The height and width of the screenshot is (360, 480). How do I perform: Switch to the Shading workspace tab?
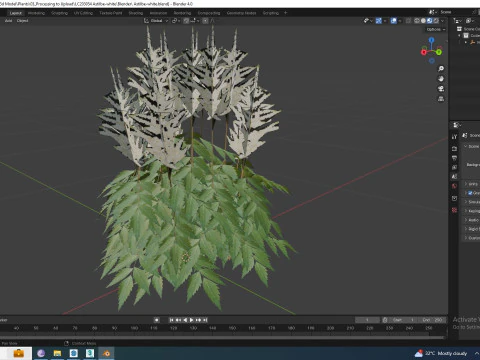tap(136, 13)
